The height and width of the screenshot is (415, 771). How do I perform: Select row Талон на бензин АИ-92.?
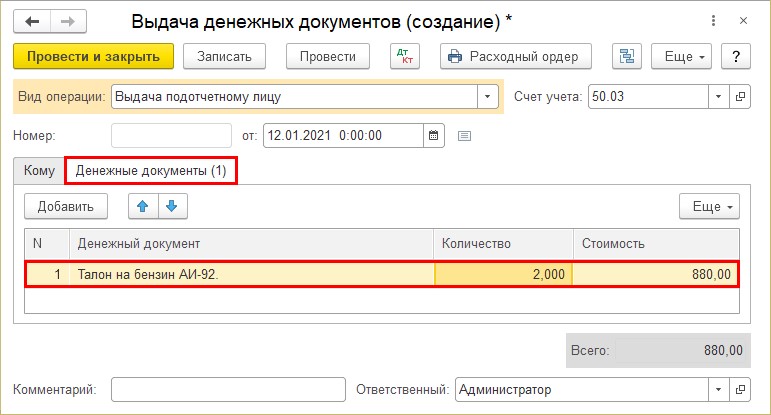click(382, 274)
